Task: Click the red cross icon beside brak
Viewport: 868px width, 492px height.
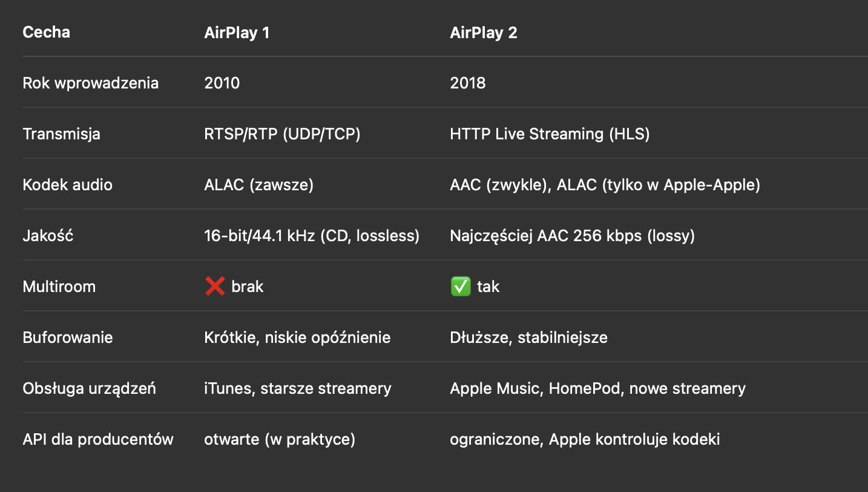Action: (215, 287)
